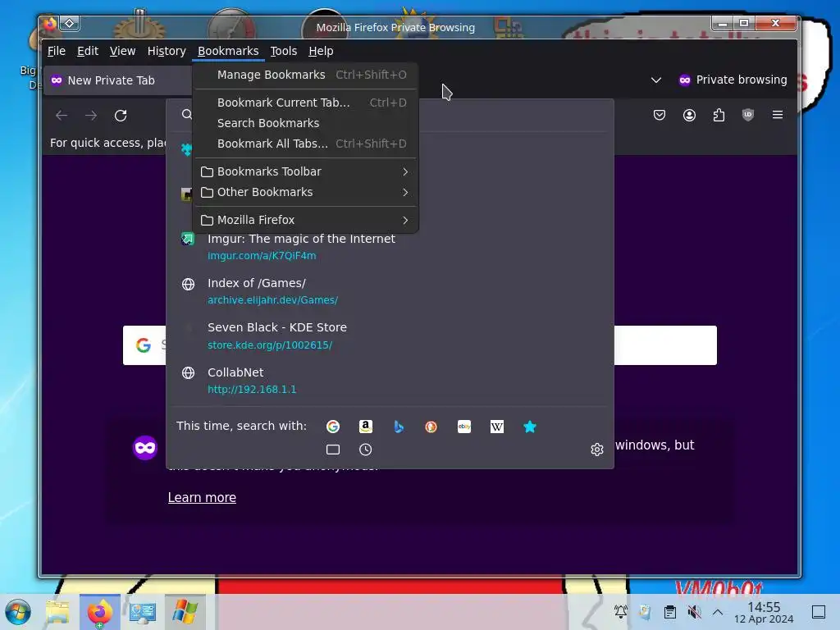Open the Firefox account icon
Screen dimensions: 840x630
[x=689, y=115]
